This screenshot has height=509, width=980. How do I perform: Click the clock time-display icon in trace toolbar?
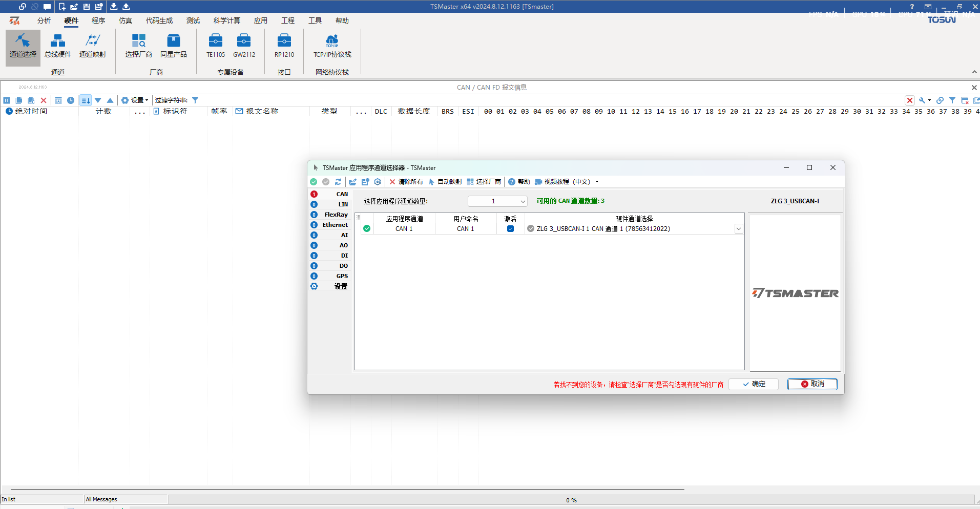[71, 100]
